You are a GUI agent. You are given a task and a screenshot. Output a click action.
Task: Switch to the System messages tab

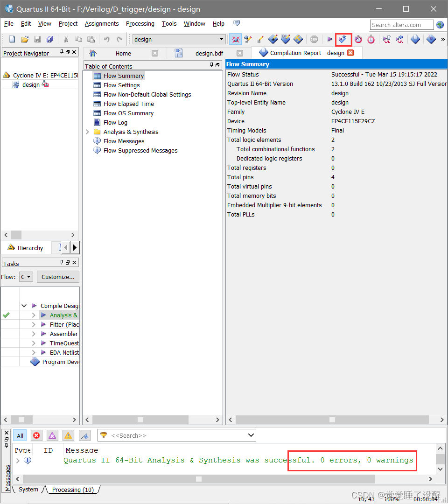(28, 490)
